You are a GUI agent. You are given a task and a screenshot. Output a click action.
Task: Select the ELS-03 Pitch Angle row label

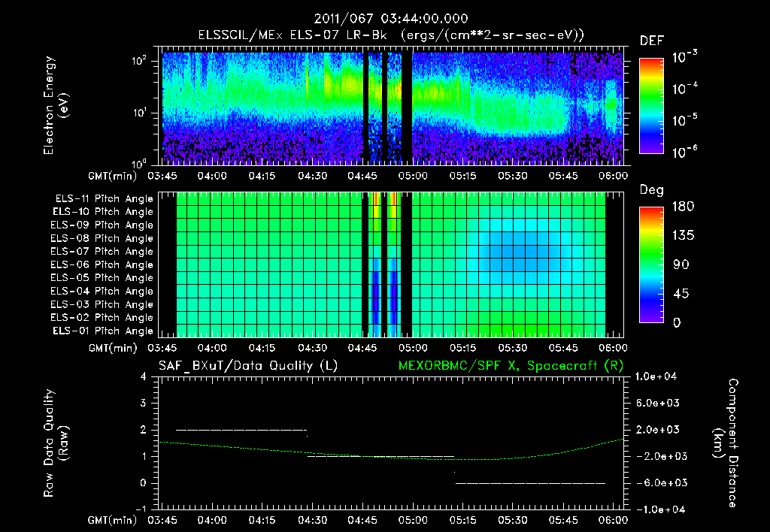coord(102,304)
